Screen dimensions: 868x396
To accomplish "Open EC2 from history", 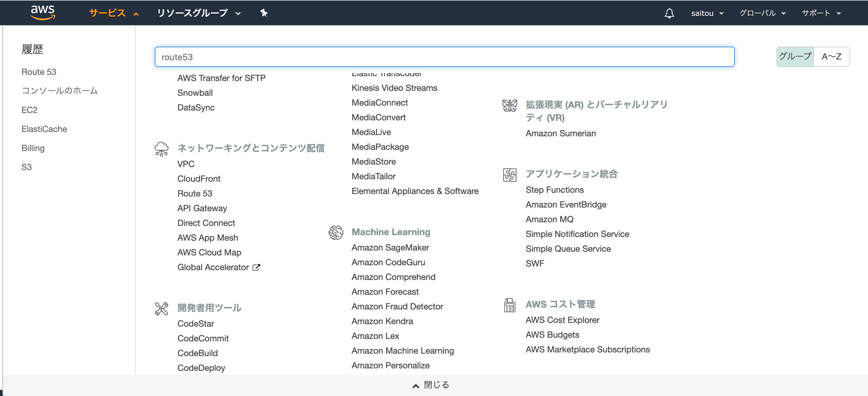I will click(29, 110).
